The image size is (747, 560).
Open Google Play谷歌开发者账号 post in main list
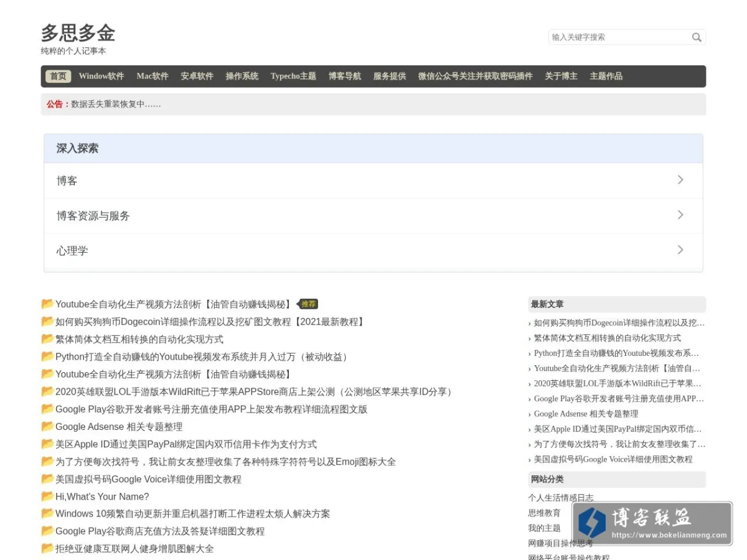(212, 409)
